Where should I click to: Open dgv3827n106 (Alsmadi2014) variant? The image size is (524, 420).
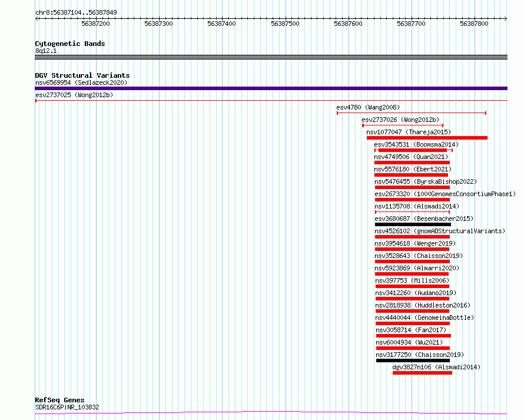(x=436, y=367)
